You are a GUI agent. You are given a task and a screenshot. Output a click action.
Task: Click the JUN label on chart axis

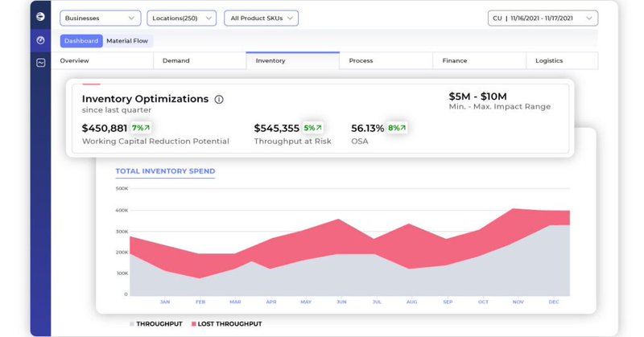(x=341, y=302)
